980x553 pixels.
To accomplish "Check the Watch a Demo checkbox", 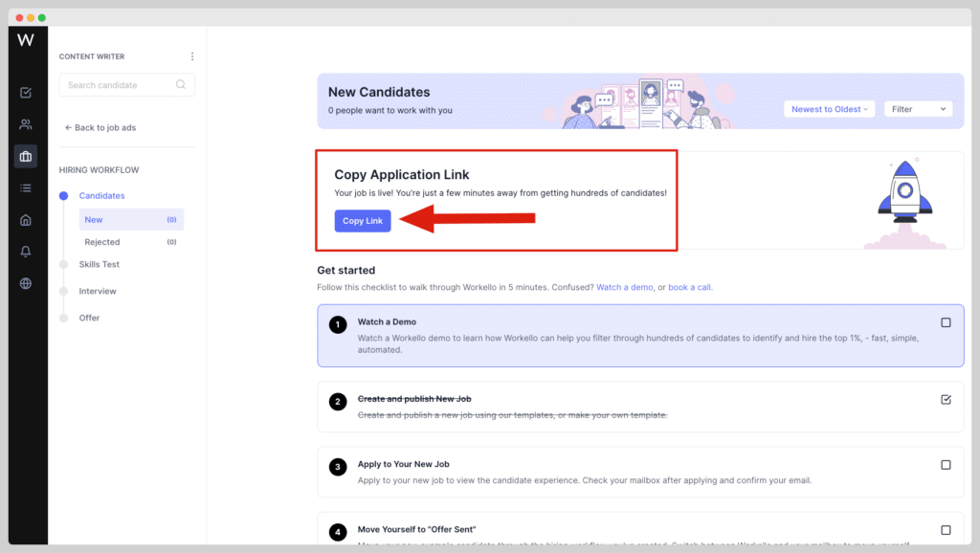I will pos(946,322).
